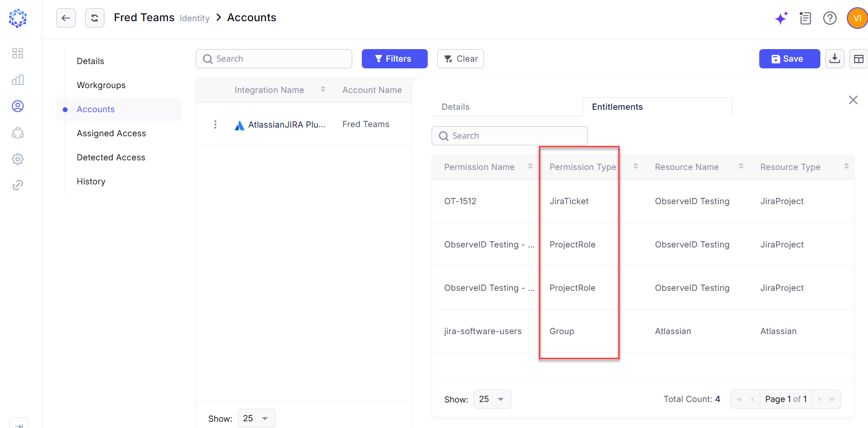Open Details in the left menu

tap(90, 61)
